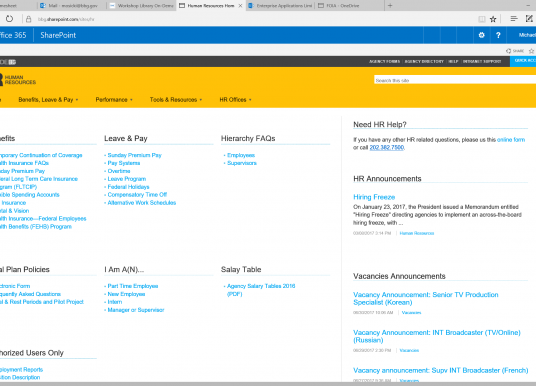This screenshot has width=536, height=386.
Task: Switch to Workshop Library On-Demand tab
Action: 142,6
